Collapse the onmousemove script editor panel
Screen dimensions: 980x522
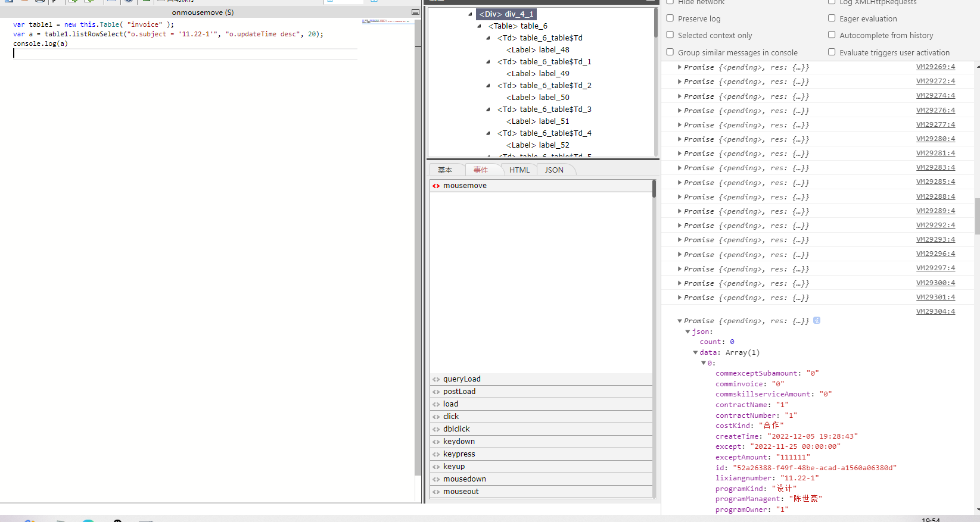[415, 12]
